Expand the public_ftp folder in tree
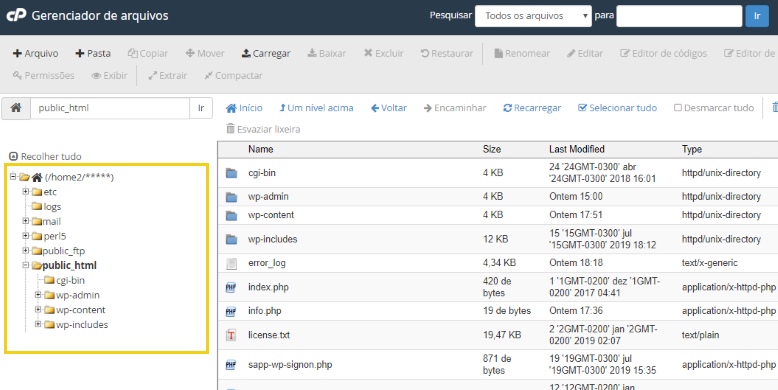778x390 pixels. pyautogui.click(x=26, y=251)
